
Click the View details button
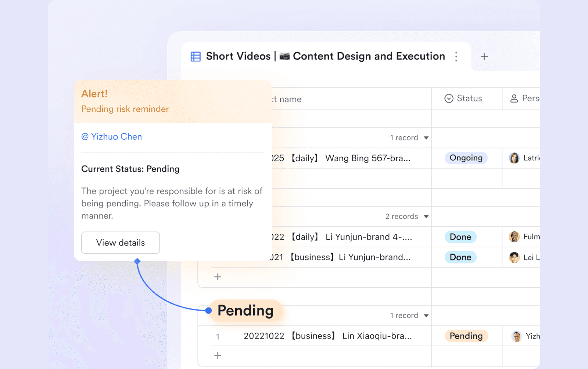coord(120,243)
